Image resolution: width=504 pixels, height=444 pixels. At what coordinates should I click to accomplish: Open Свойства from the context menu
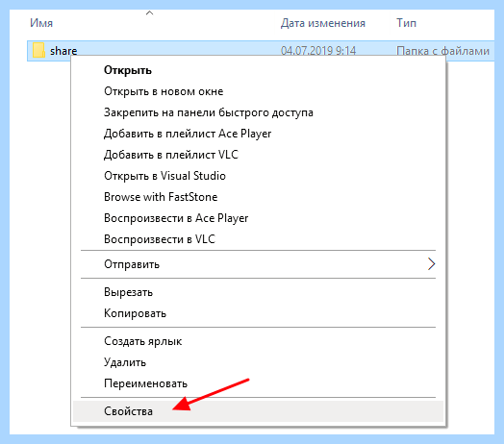pyautogui.click(x=258, y=411)
